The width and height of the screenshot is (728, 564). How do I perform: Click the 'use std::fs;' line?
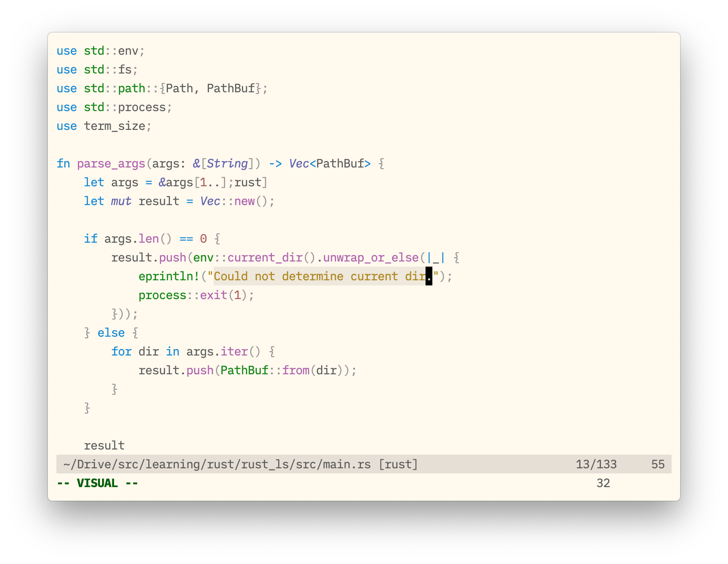click(97, 70)
